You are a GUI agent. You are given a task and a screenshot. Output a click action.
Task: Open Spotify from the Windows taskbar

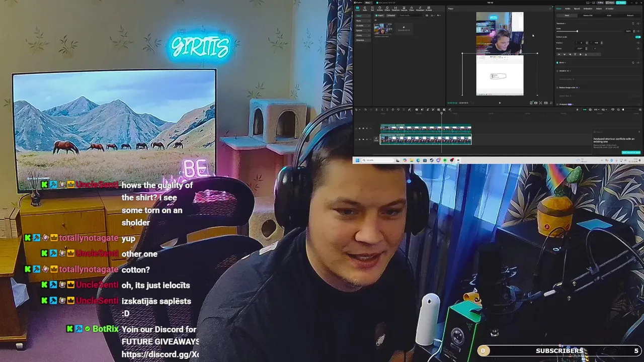tap(445, 160)
